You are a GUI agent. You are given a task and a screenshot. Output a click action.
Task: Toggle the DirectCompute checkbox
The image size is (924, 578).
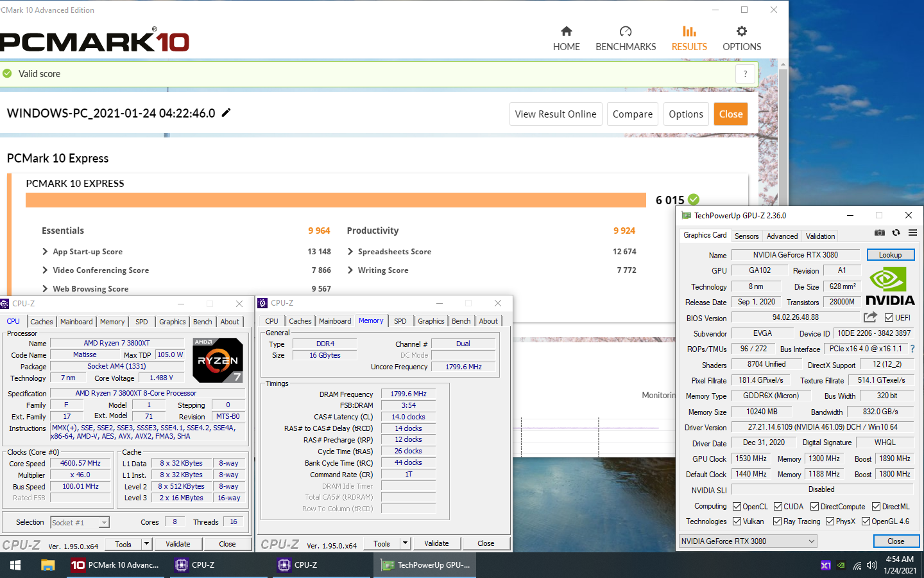[x=814, y=507]
